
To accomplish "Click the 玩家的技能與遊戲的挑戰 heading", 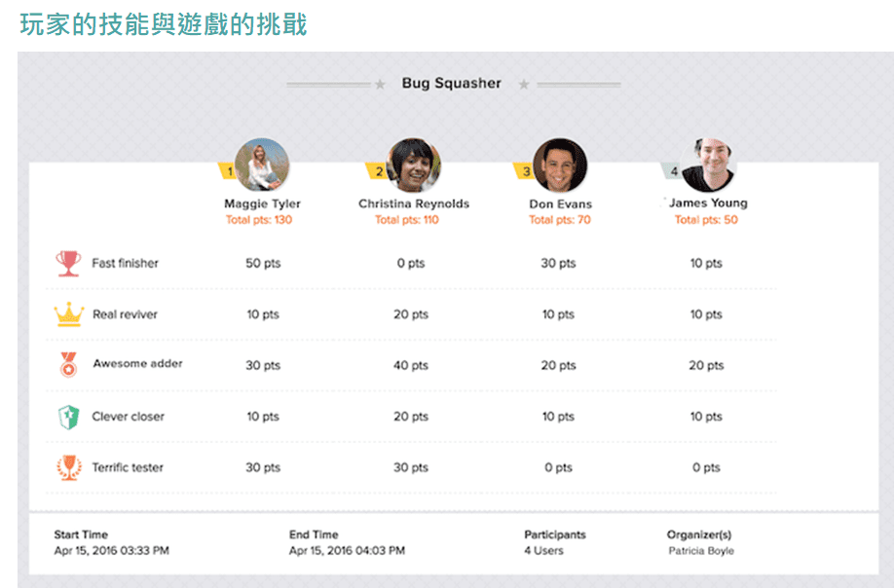I will point(164,24).
